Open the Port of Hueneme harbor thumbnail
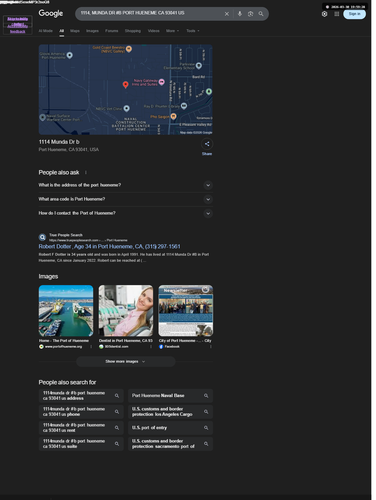The width and height of the screenshot is (376, 500). tap(66, 311)
